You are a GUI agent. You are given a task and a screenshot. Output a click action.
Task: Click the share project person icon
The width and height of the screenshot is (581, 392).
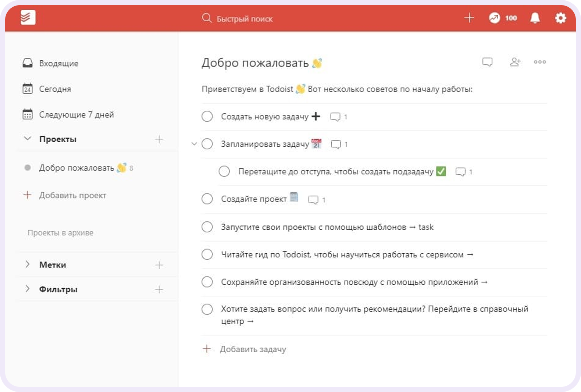tap(515, 62)
